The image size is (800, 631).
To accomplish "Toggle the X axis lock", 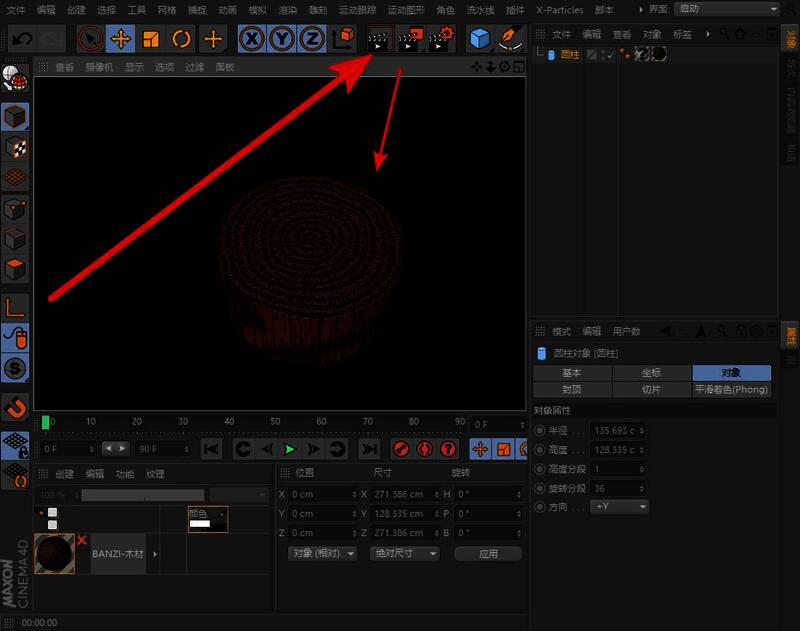I will point(252,39).
